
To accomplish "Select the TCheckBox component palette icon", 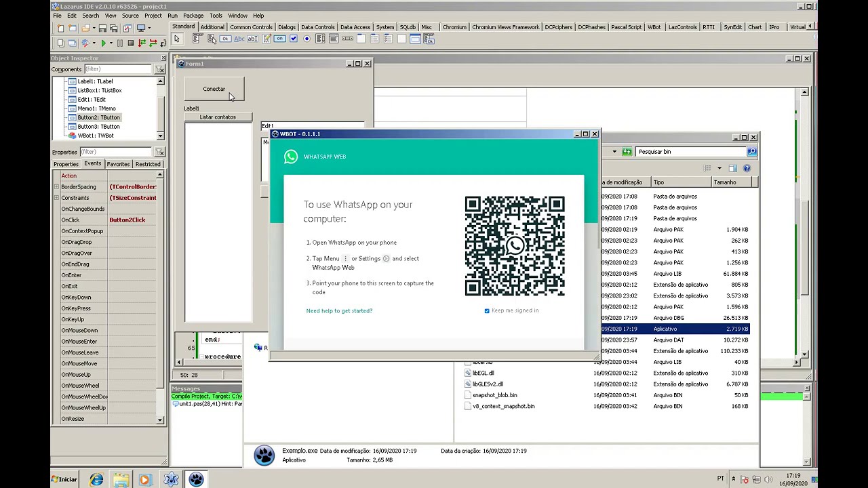I will [x=294, y=39].
